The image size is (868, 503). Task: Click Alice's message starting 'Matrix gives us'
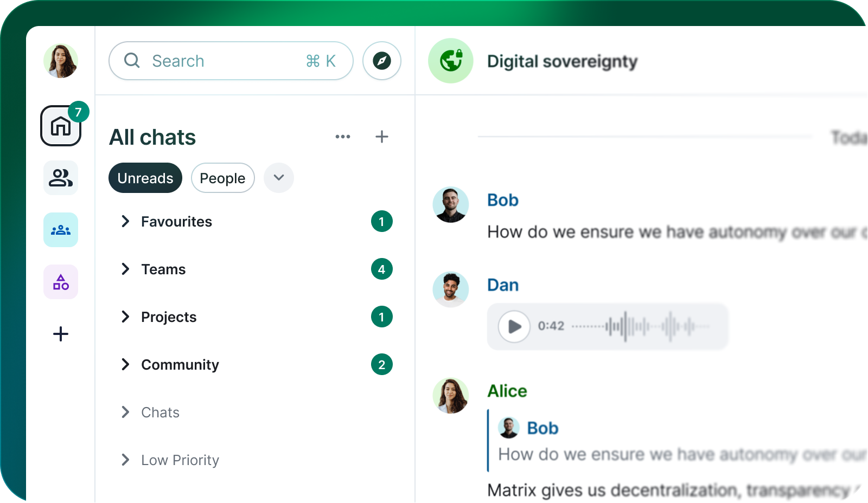tap(674, 490)
